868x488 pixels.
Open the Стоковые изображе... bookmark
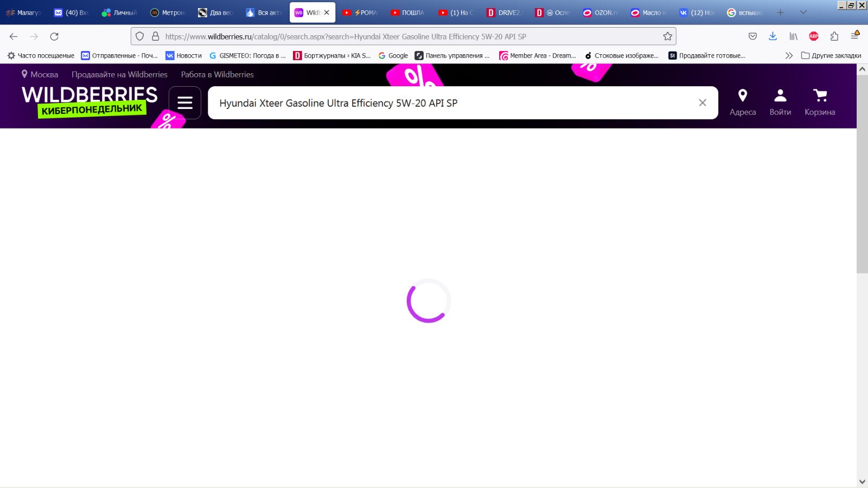tap(622, 55)
